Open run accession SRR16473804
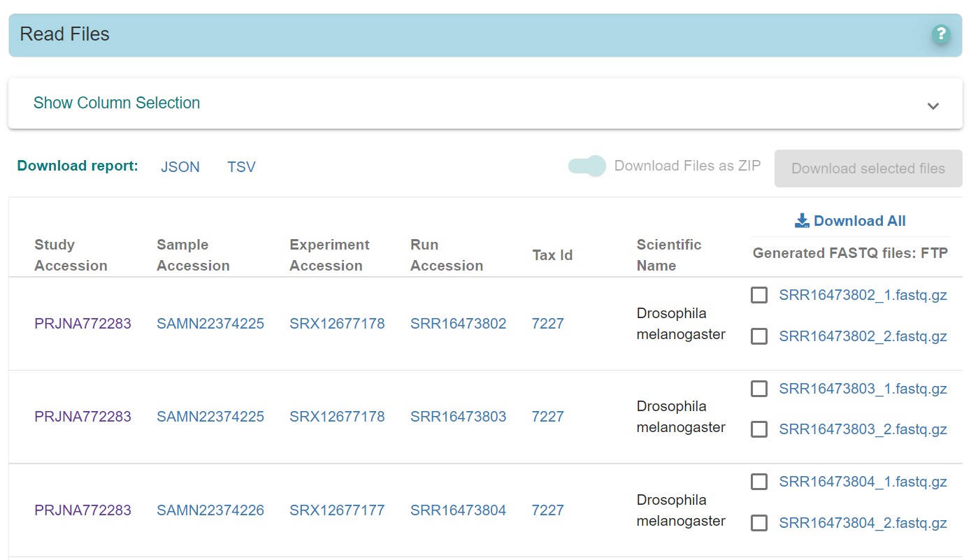 coord(458,510)
